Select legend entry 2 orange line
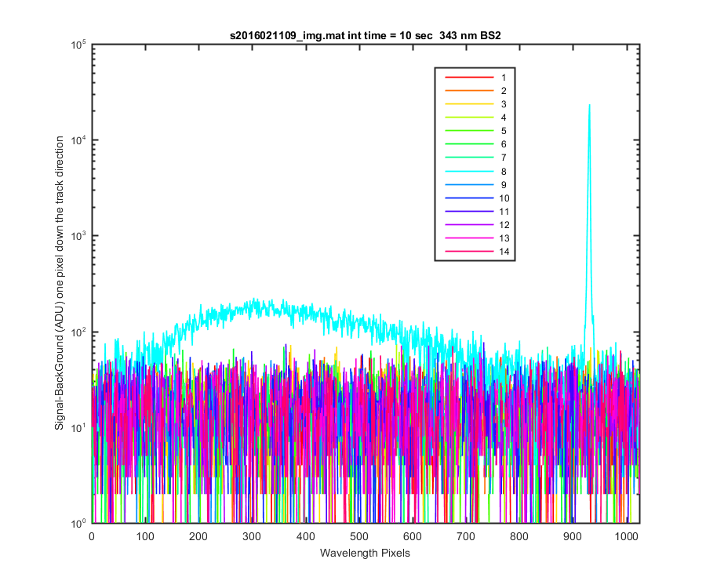This screenshot has height=588, width=706. [469, 91]
